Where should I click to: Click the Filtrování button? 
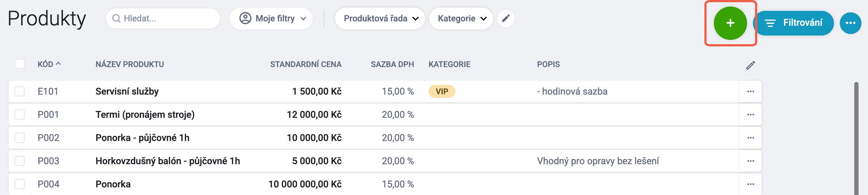(x=793, y=23)
